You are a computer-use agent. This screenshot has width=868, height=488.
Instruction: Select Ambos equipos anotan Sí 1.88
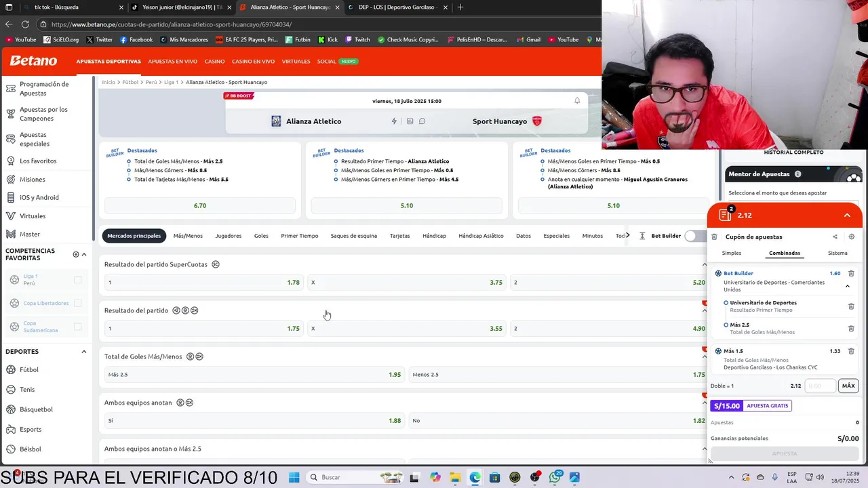tap(254, 420)
